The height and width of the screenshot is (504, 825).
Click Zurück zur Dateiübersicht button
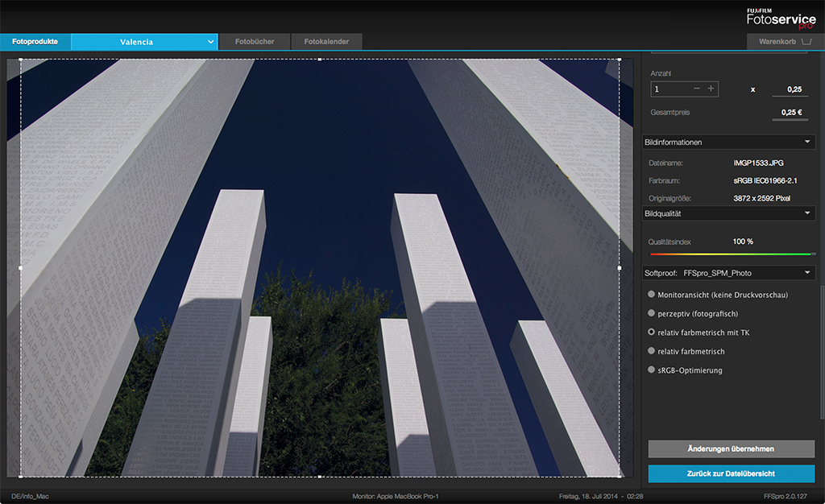coord(731,473)
